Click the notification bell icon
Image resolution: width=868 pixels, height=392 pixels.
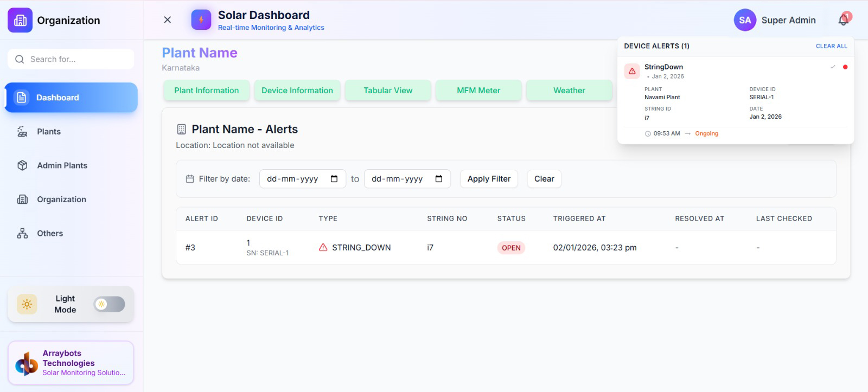pos(843,20)
